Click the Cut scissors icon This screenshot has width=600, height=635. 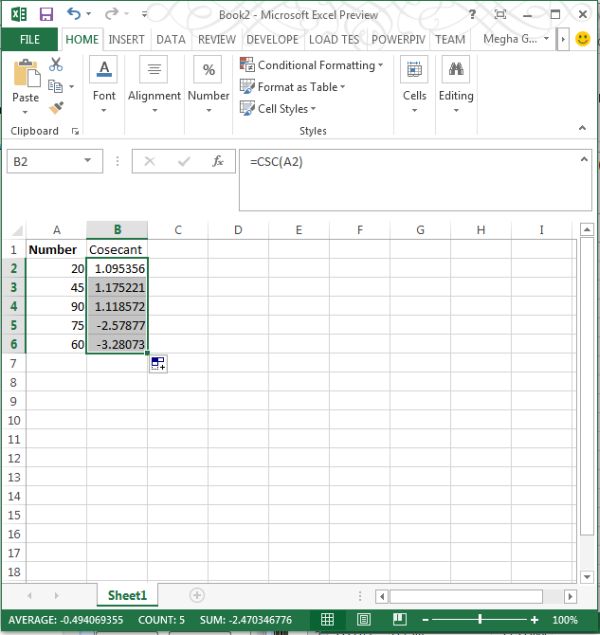(x=56, y=64)
